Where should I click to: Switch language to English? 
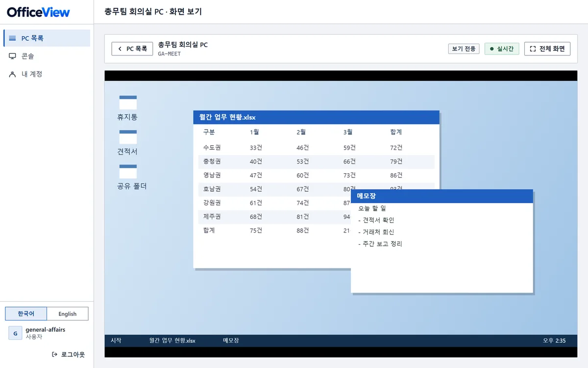coord(68,314)
